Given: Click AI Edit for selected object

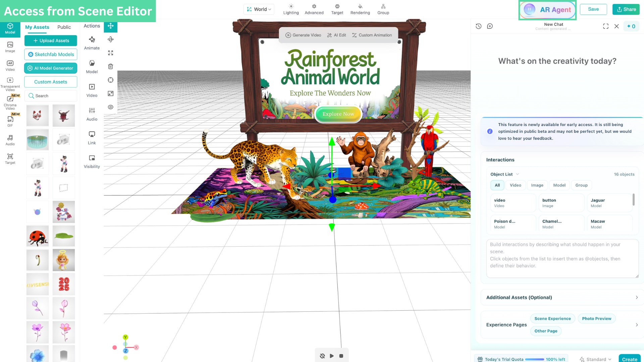Looking at the screenshot, I should point(336,35).
